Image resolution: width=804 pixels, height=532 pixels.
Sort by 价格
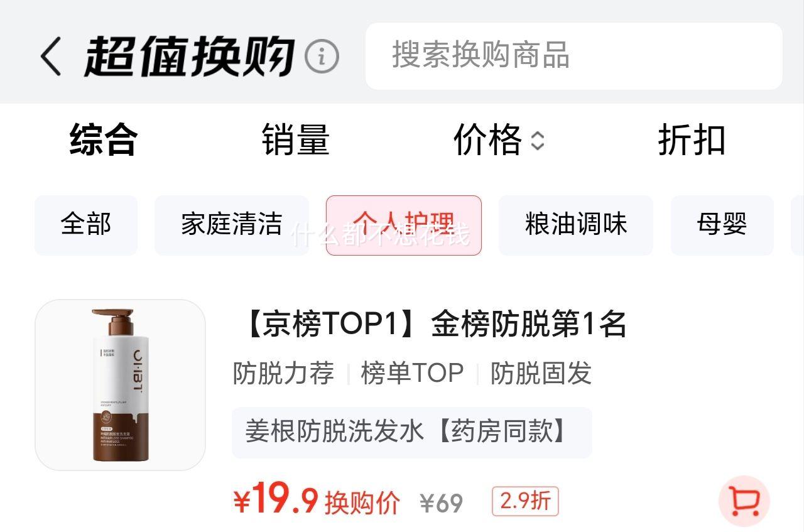[x=487, y=140]
